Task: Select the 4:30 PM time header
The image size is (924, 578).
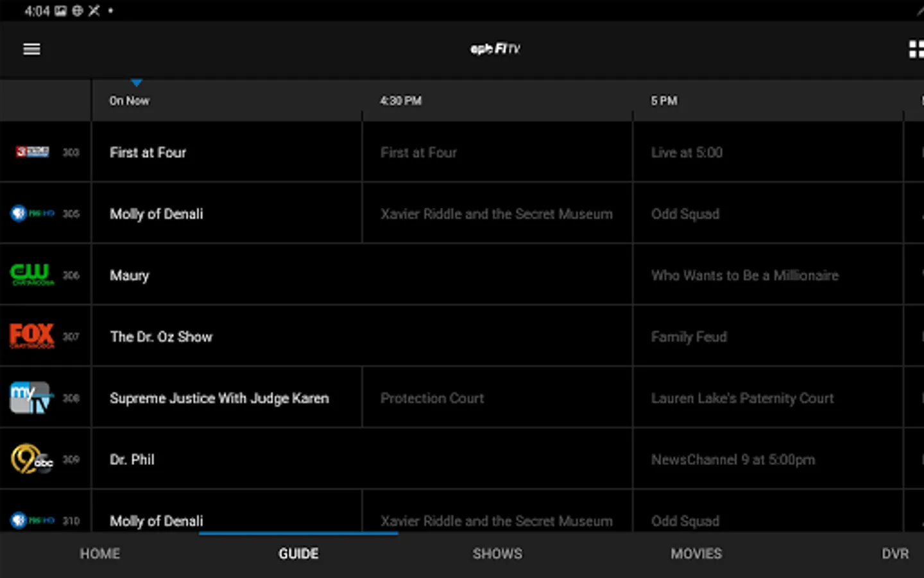Action: click(x=400, y=101)
